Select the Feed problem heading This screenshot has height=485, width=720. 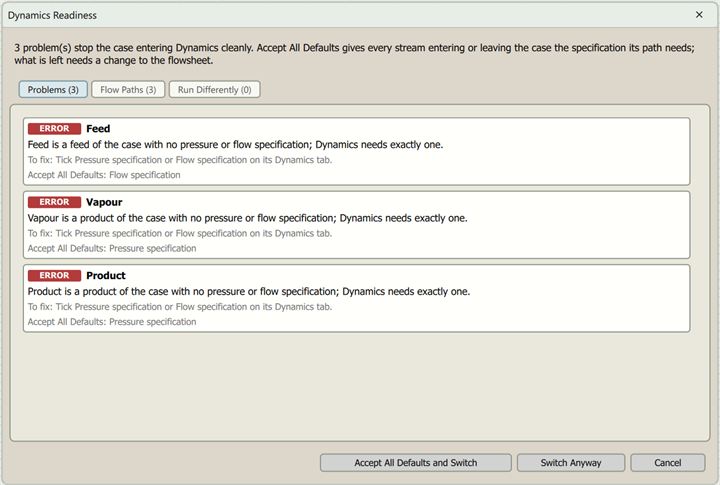[x=98, y=129]
